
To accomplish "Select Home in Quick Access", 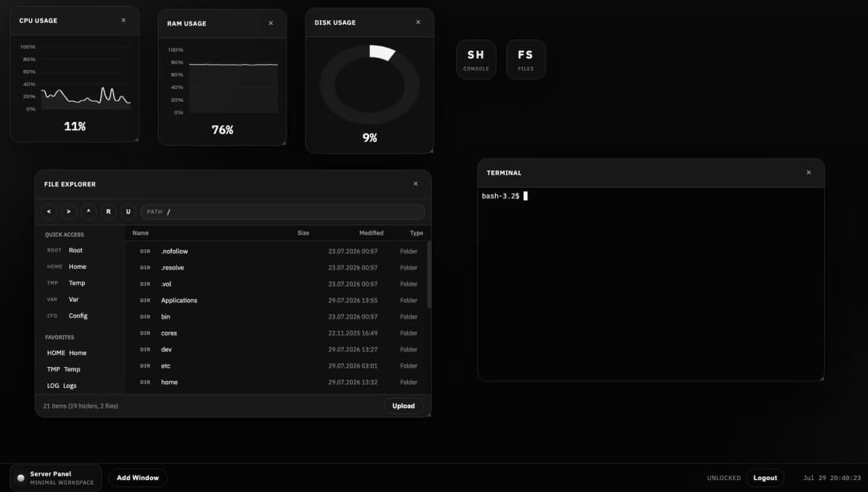I will pyautogui.click(x=80, y=266).
